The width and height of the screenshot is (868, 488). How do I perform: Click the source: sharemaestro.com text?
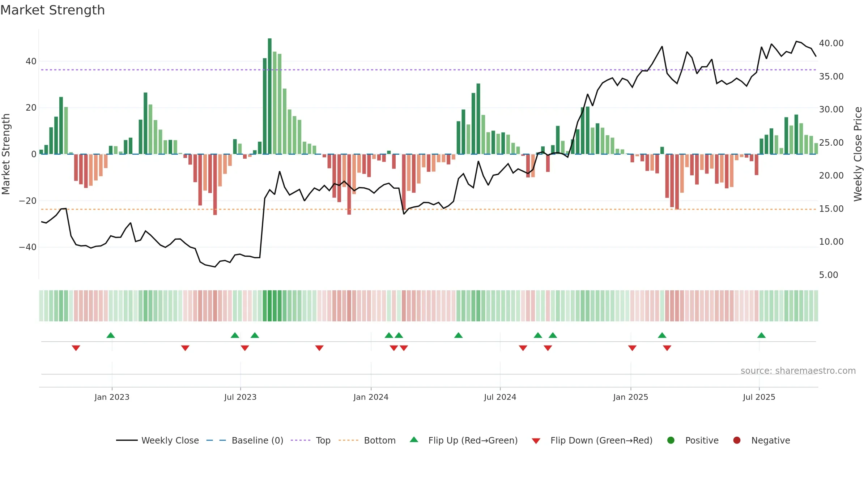(x=798, y=371)
